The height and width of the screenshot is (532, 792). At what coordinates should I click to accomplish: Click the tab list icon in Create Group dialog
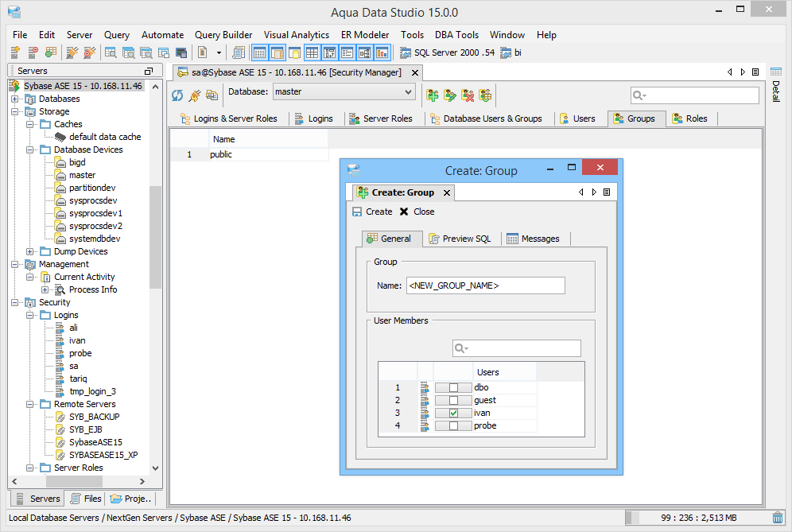point(607,192)
